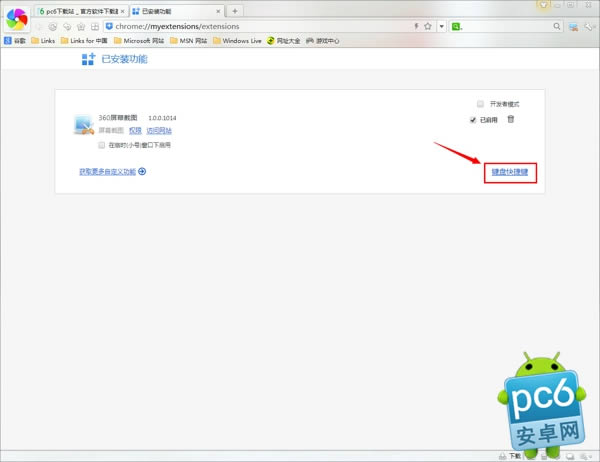
Task: Toggle 在隐身(小号)窗口下启用 checkbox
Action: click(102, 145)
